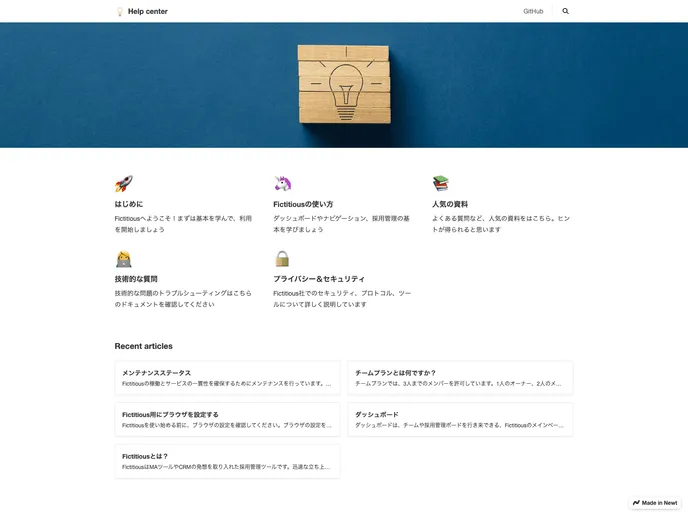
Task: Open the はじめに category heading
Action: pyautogui.click(x=129, y=204)
